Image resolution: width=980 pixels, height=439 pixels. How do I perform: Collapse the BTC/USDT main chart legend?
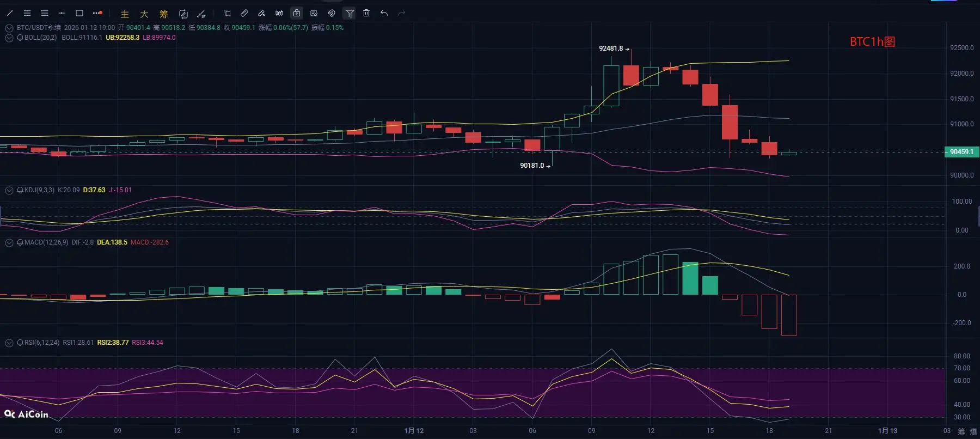point(9,28)
